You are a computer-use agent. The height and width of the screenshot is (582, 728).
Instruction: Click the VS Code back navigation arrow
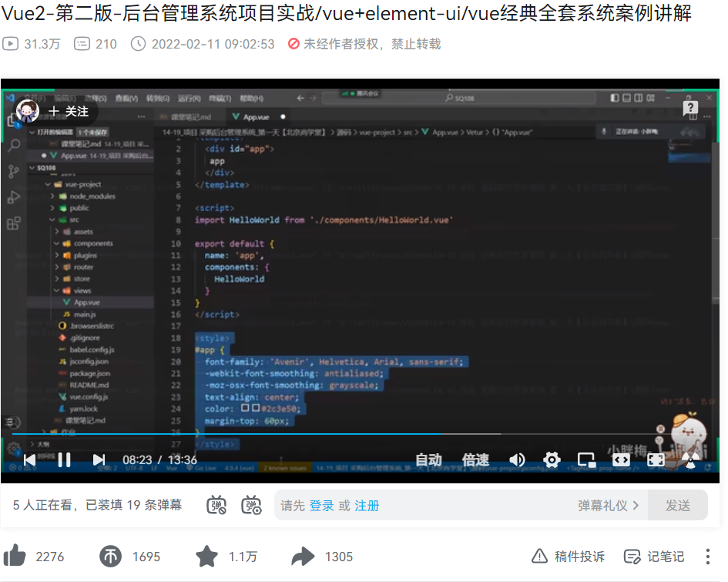tap(300, 98)
